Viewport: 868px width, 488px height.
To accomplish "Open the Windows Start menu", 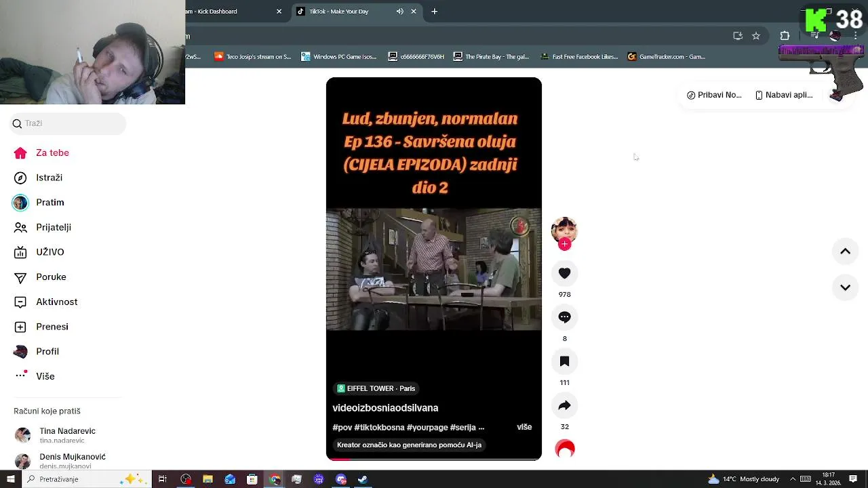I will click(10, 479).
